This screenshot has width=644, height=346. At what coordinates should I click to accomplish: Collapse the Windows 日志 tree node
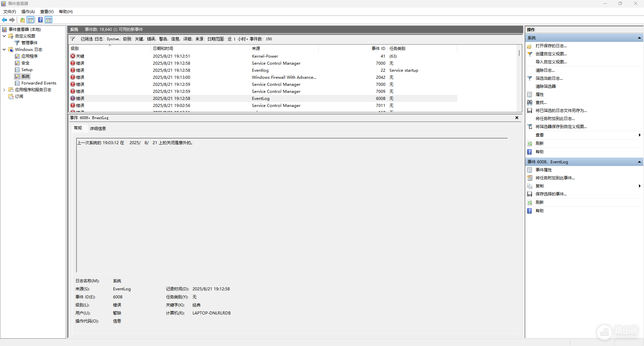4,50
